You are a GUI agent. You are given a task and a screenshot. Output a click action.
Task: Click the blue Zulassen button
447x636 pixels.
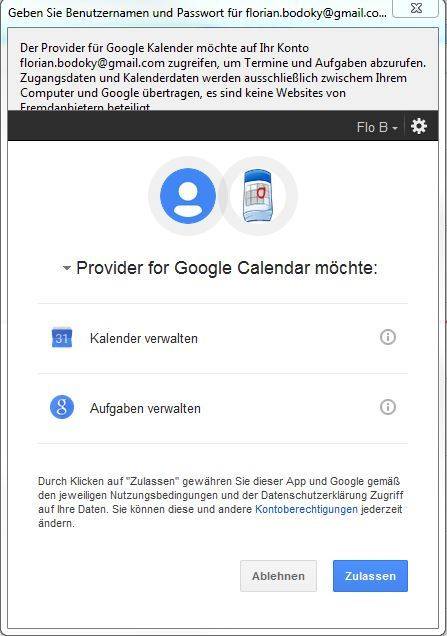click(370, 576)
